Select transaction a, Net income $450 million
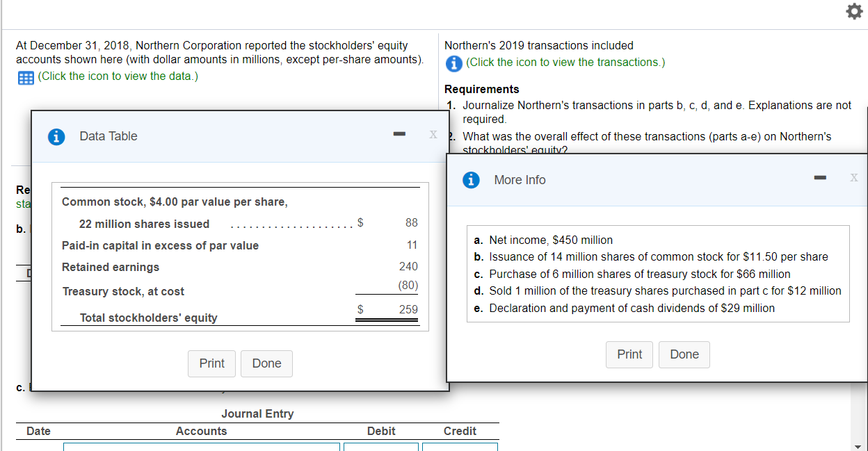 (x=542, y=240)
